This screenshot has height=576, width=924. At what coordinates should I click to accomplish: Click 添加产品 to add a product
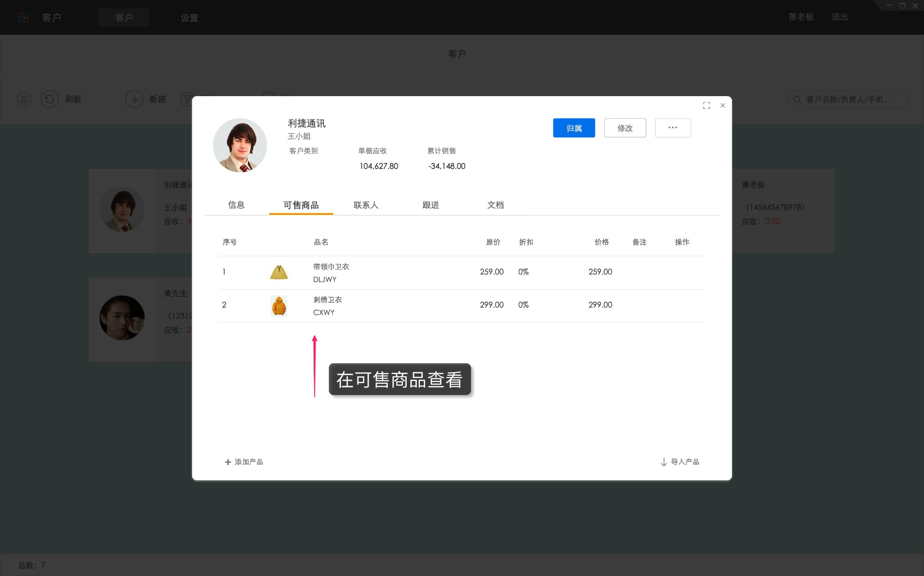pos(243,461)
